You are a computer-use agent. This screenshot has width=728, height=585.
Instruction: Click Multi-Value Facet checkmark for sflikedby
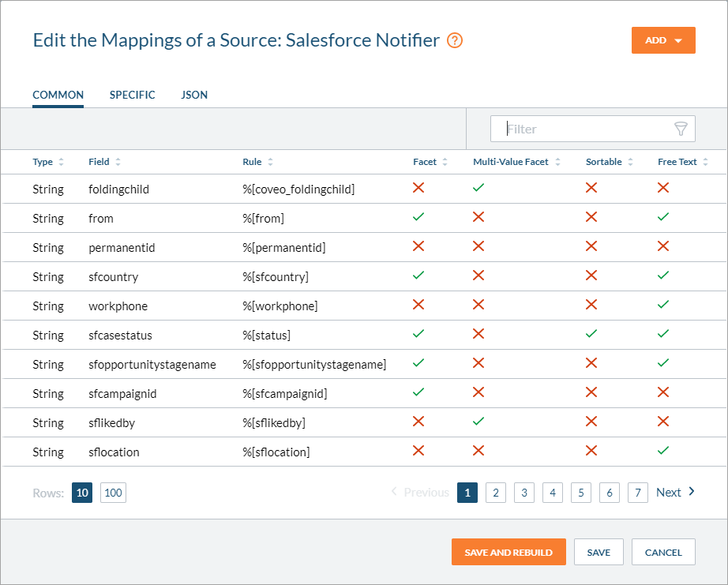478,422
